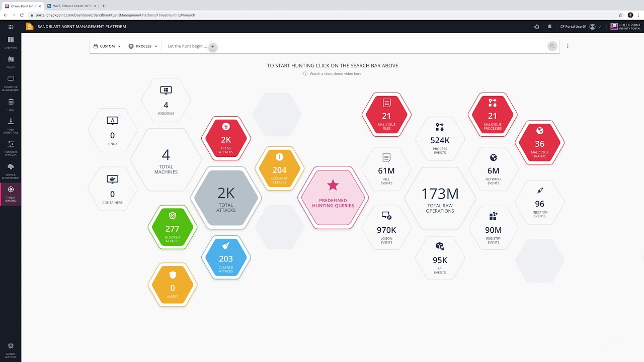Open the Active Attacks red hexagon
Viewport: 644px width, 362px height.
point(226,138)
